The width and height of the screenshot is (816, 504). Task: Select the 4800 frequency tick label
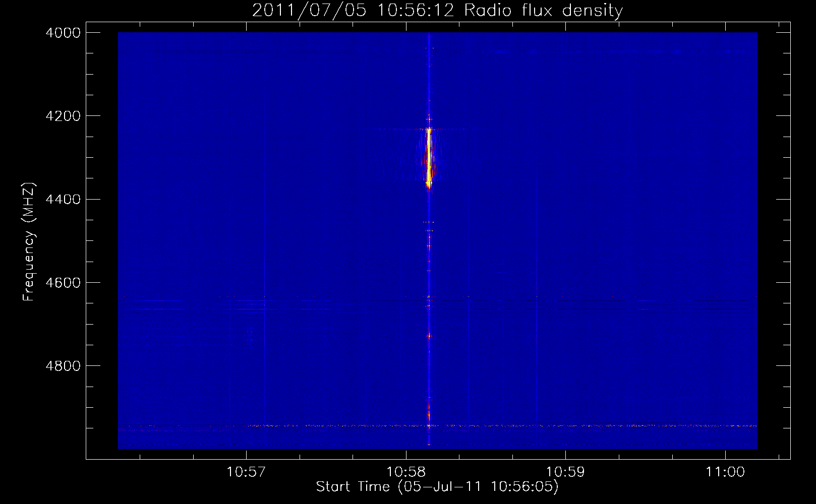pyautogui.click(x=63, y=366)
